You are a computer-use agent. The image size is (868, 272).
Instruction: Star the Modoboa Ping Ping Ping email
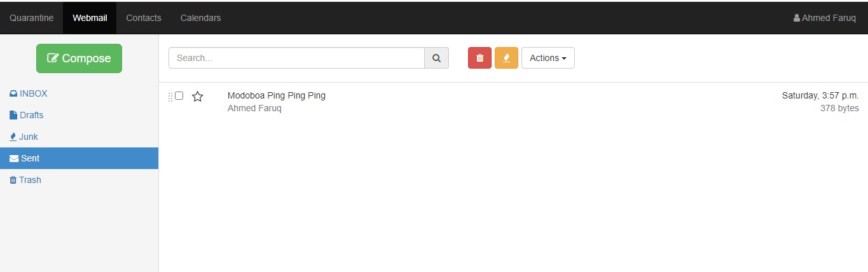click(198, 97)
